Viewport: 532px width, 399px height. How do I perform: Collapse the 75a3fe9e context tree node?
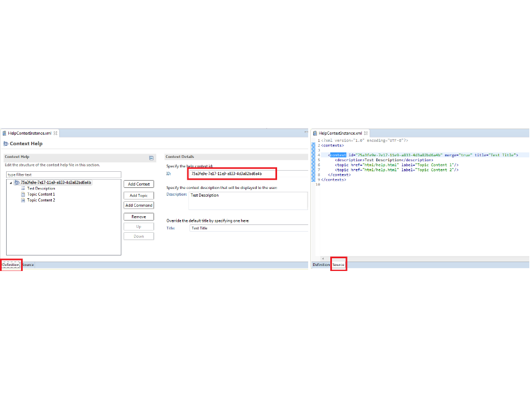(x=11, y=183)
